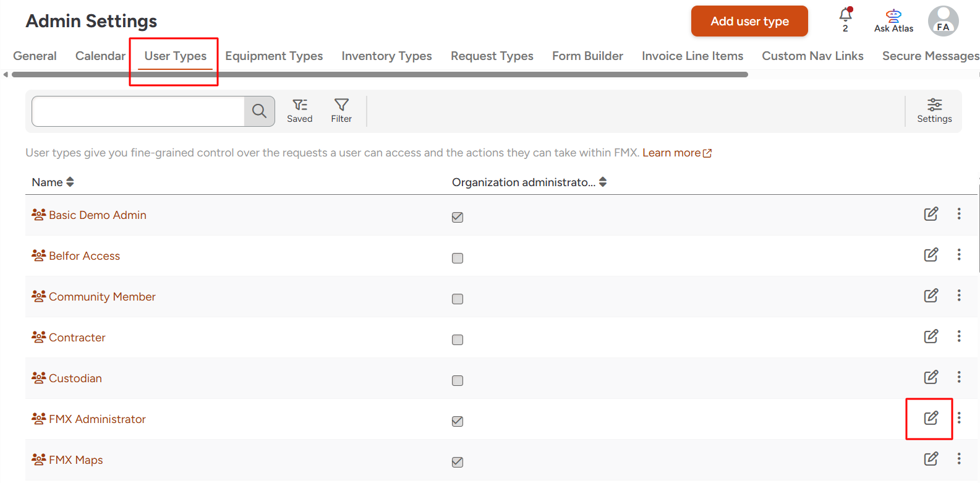Screen dimensions: 980x483
Task: Open the FA user profile avatar
Action: click(x=943, y=21)
